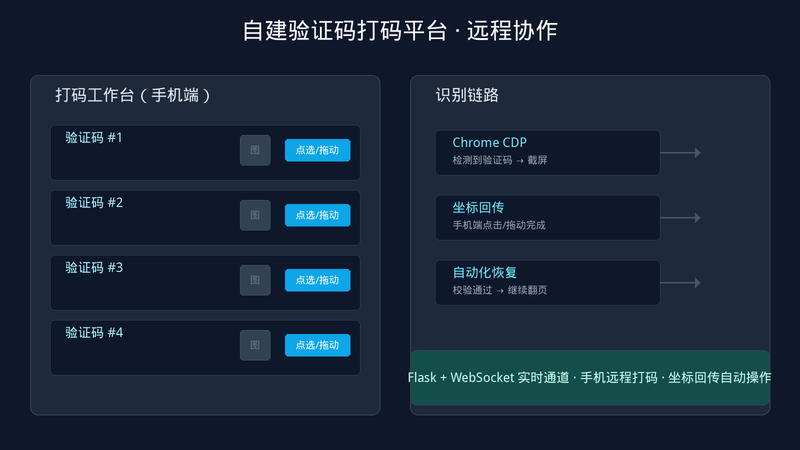
Task: Click the 验证码 #3 label
Action: coord(94,267)
